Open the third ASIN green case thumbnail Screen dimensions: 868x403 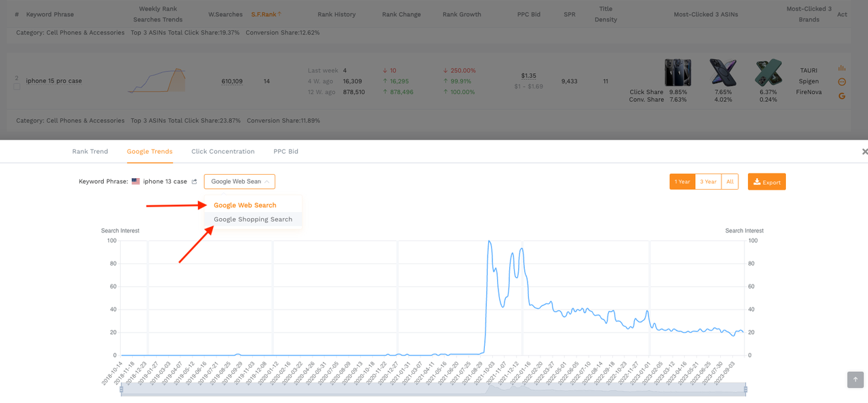point(768,72)
